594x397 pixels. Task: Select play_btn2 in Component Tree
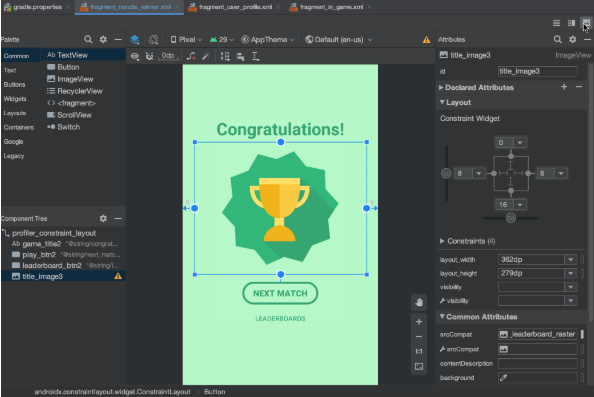pos(64,255)
